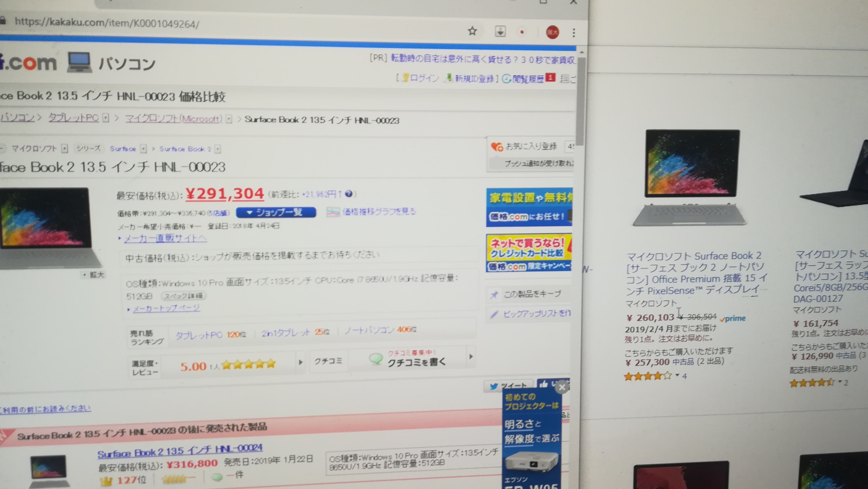Open rating dropdown arrow beside 2 in Amazon
This screenshot has width=868, height=489.
pyautogui.click(x=840, y=382)
